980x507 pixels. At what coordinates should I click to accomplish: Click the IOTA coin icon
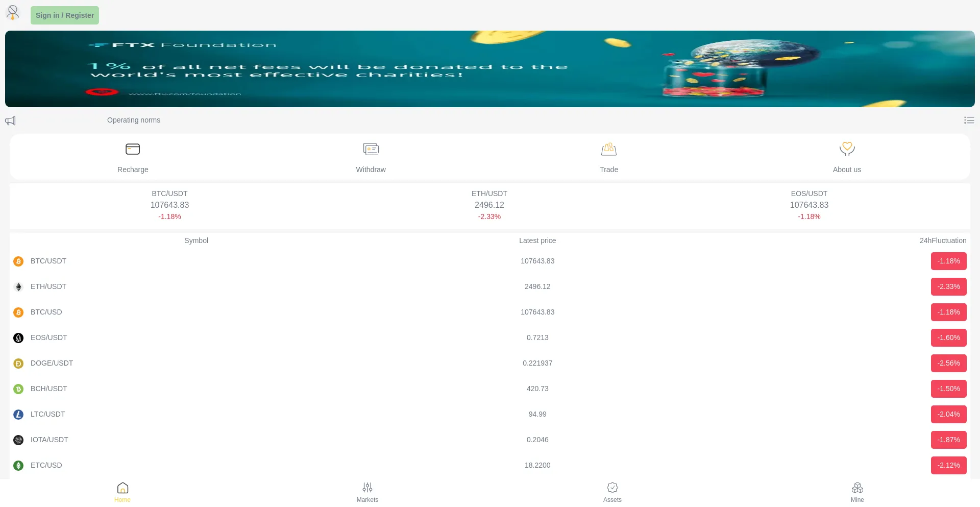click(x=18, y=440)
